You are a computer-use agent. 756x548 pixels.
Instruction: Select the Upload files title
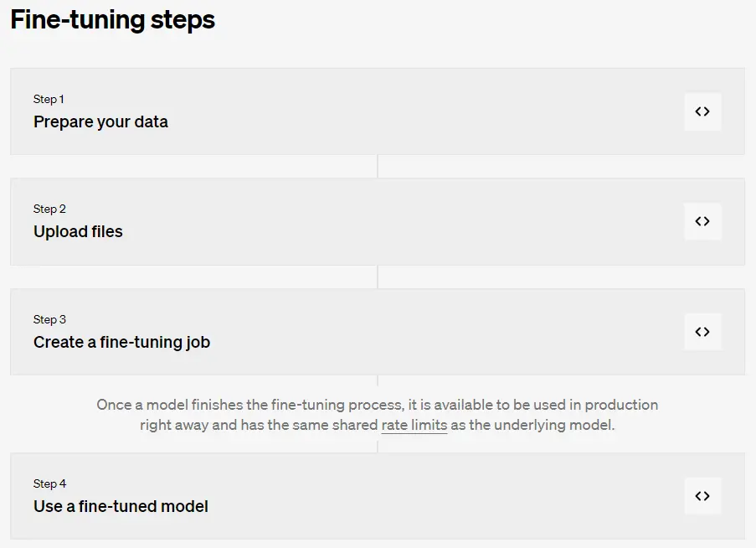pos(78,231)
